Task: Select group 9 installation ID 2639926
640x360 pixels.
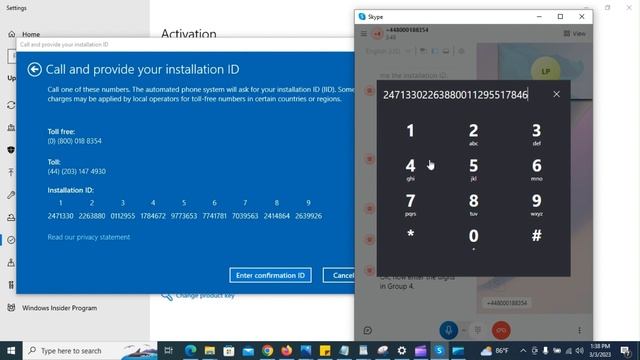Action: 308,216
